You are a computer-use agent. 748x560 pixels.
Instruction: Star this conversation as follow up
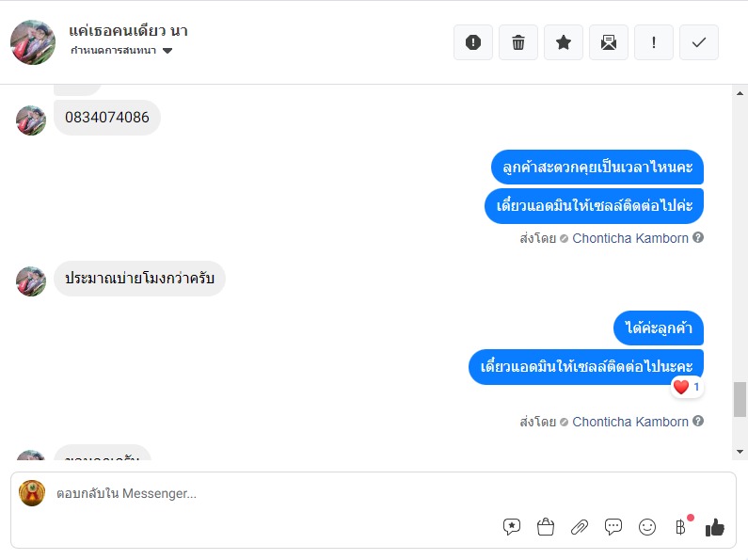tap(564, 42)
